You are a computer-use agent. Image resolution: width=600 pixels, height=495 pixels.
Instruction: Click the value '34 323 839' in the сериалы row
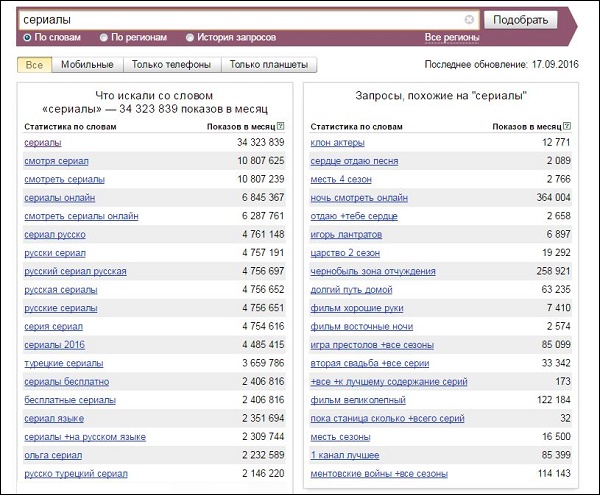261,142
